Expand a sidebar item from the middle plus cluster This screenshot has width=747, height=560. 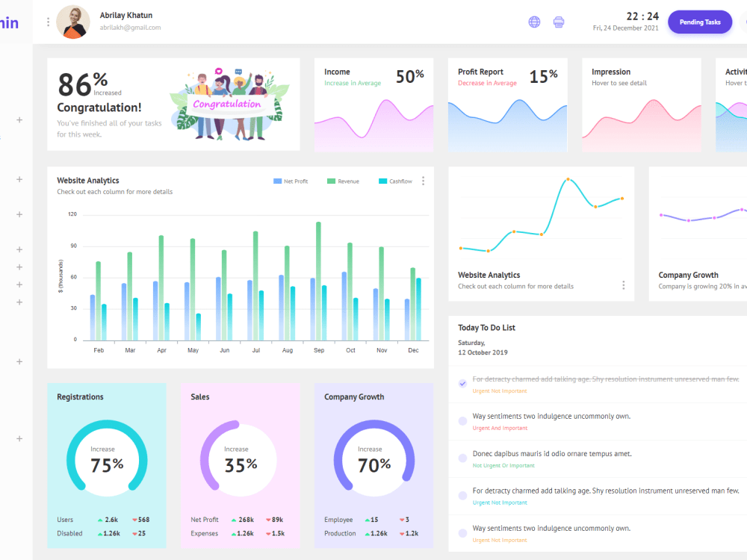coord(19,267)
